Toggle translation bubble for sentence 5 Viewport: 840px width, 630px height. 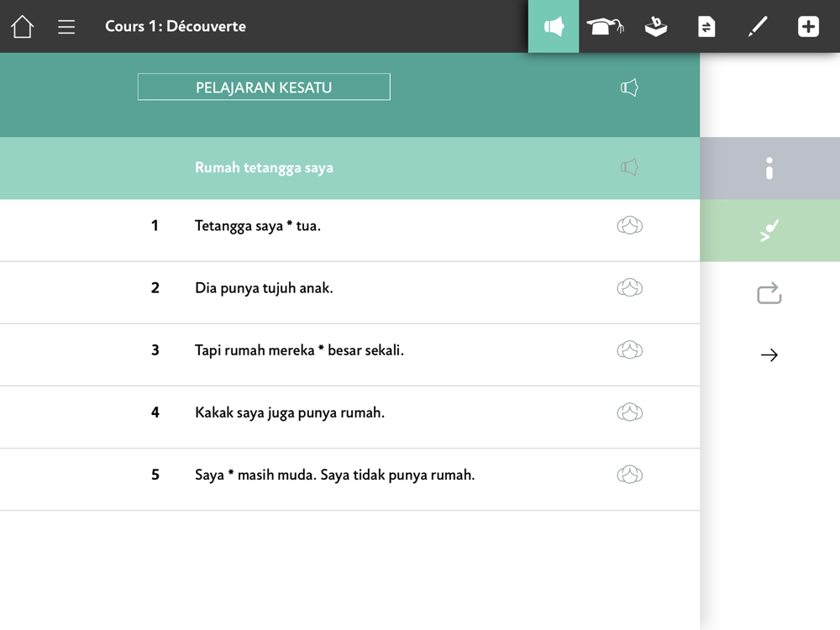(x=629, y=475)
